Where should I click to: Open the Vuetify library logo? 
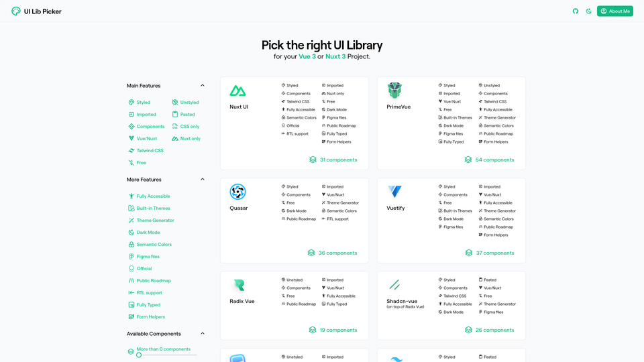(x=394, y=192)
